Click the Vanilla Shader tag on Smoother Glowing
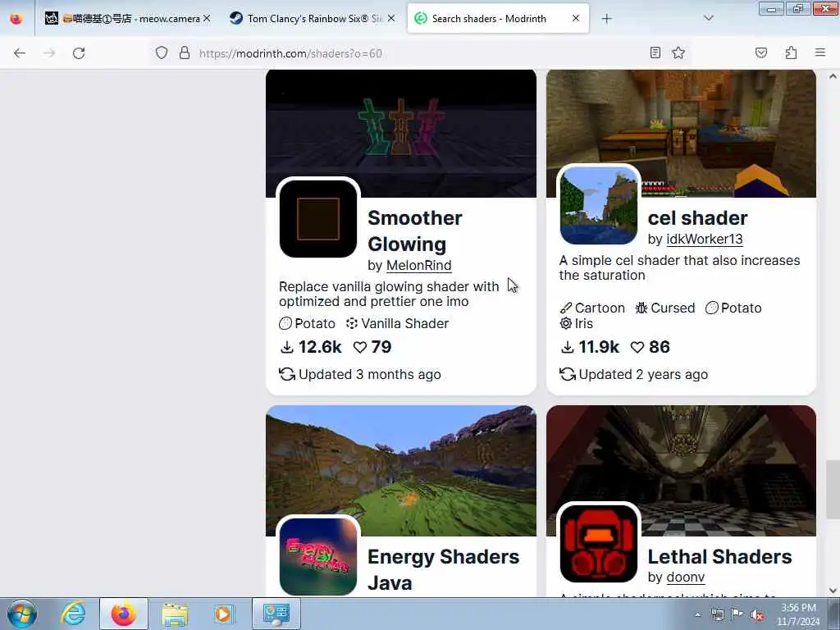Viewport: 840px width, 630px height. pyautogui.click(x=398, y=323)
